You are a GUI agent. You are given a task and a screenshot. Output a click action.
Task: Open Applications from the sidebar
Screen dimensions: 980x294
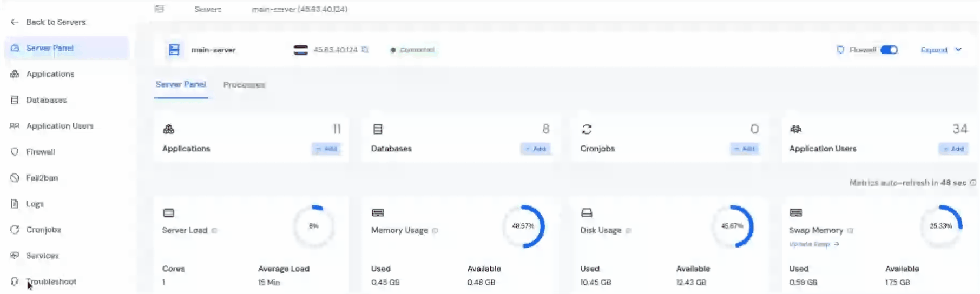tap(50, 74)
